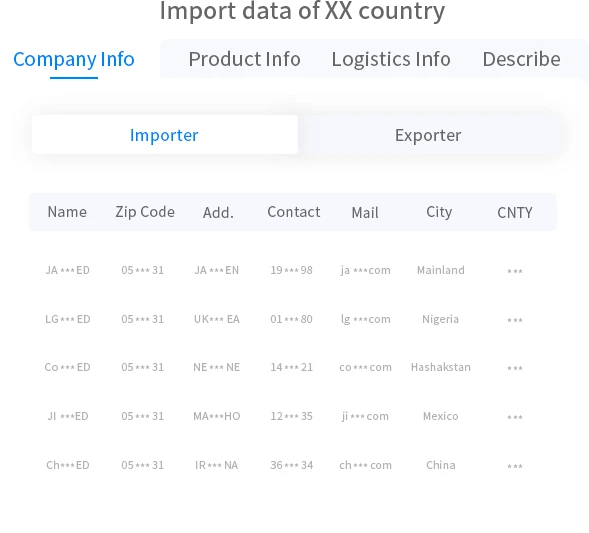This screenshot has height=533, width=589.
Task: Click the ji***com mail entry
Action: point(365,416)
